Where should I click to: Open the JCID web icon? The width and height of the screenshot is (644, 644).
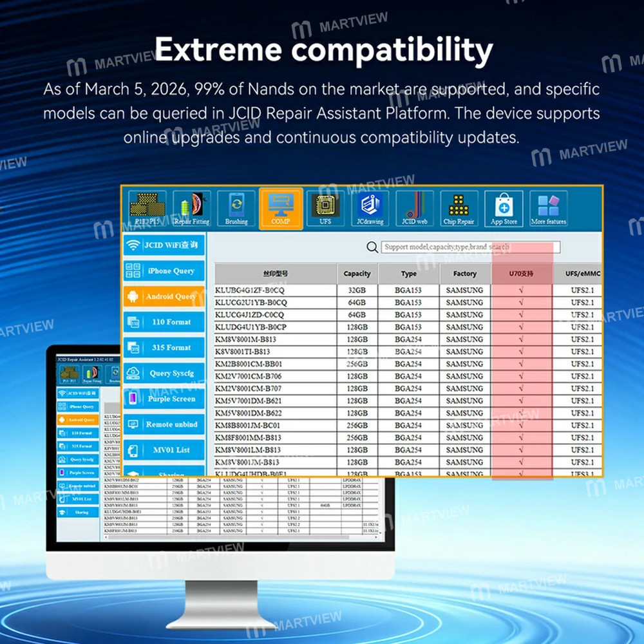tap(413, 208)
